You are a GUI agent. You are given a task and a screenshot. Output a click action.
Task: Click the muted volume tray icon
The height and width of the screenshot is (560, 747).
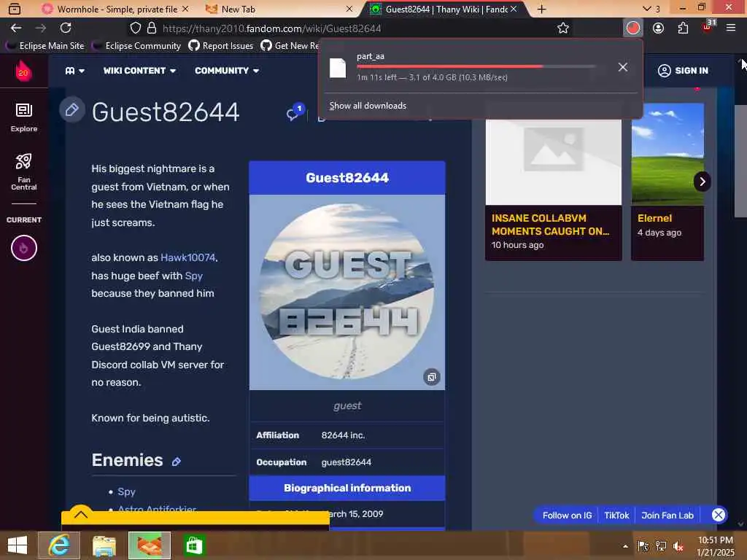pyautogui.click(x=678, y=547)
